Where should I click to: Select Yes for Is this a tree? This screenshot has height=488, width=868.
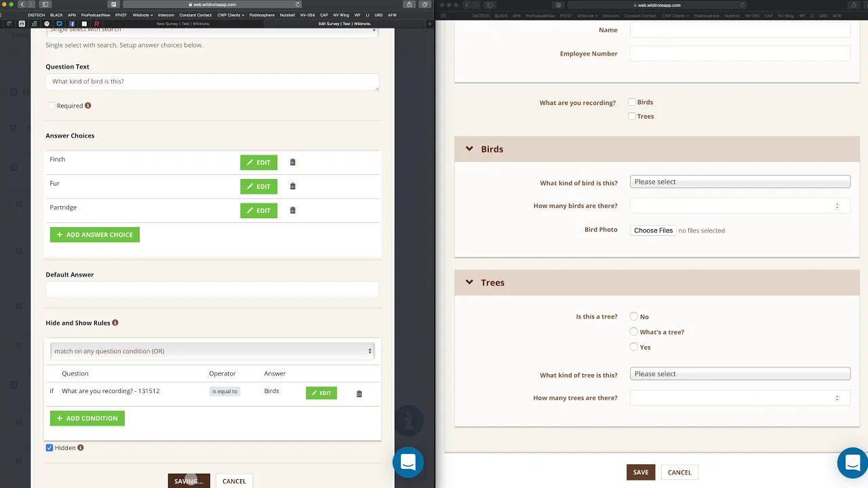click(x=634, y=347)
